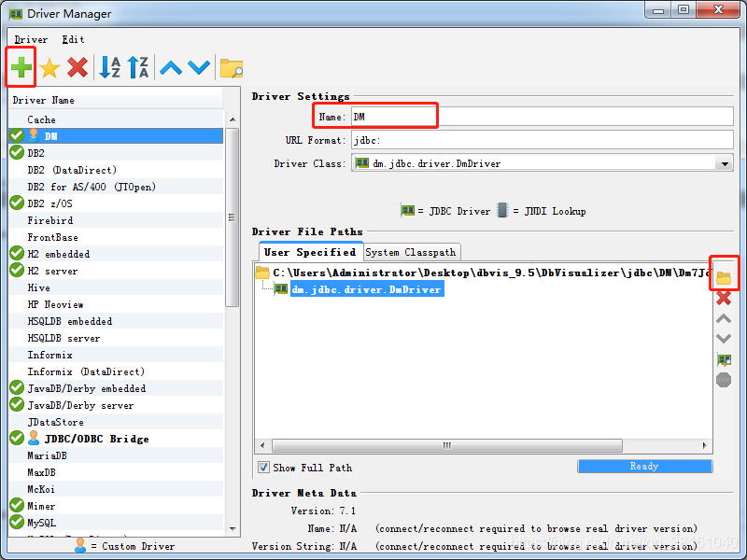Select HSQLDB embedded driver
Image resolution: width=747 pixels, height=560 pixels.
coord(116,321)
